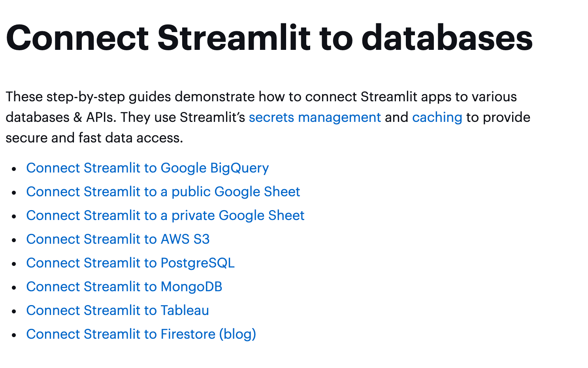Screen dimensions: 588x368
Task: Open the Tableau connection guide
Action: pyautogui.click(x=117, y=311)
